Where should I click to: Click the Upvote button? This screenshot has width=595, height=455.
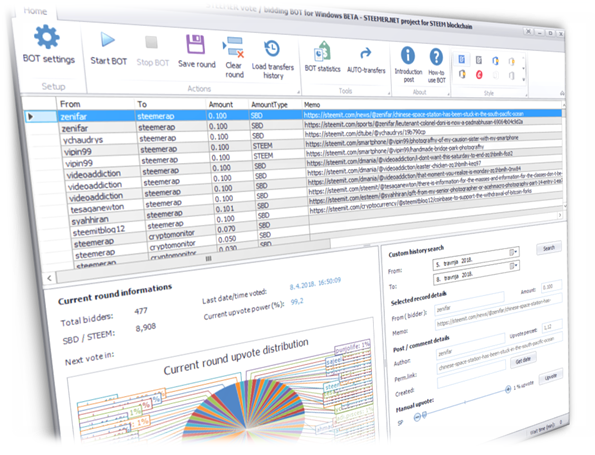[x=550, y=377]
